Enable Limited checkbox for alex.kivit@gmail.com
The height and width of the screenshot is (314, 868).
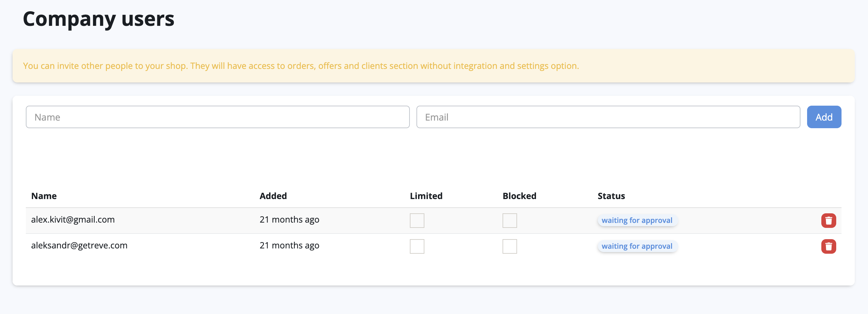416,221
